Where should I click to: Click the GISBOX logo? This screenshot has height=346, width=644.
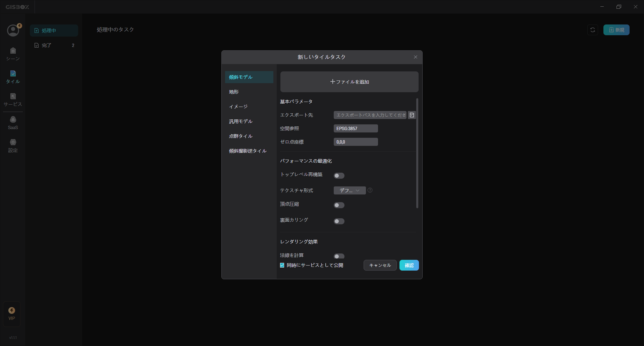point(17,7)
